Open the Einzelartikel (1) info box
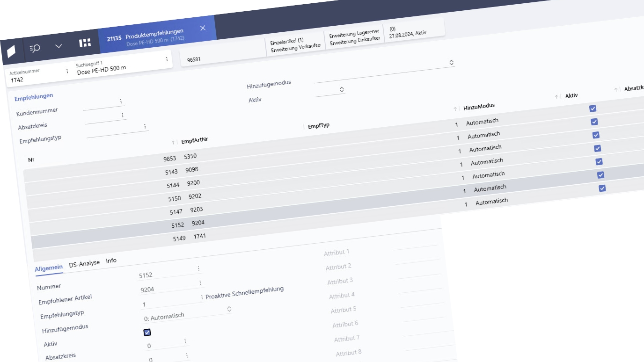 point(295,43)
